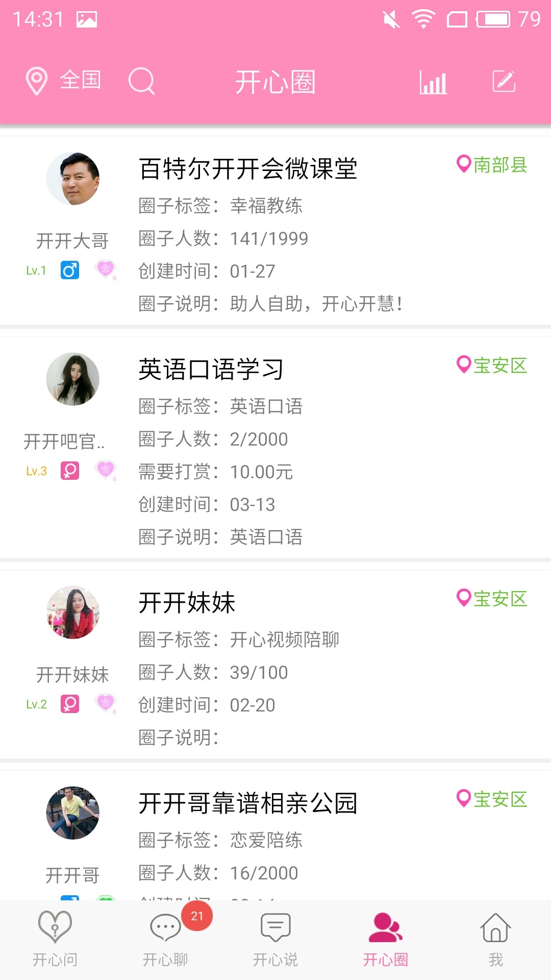Tap the 南部县 location tag

coord(492,164)
